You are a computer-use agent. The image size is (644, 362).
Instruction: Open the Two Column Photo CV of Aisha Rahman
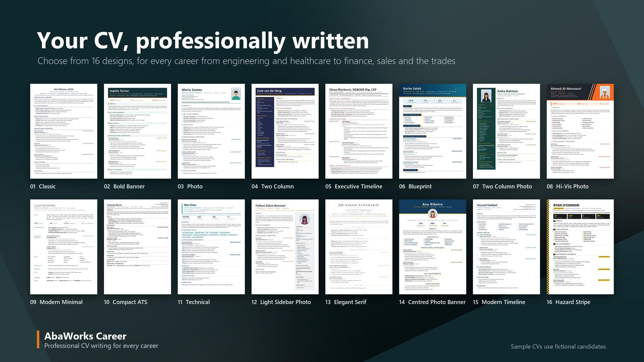point(506,131)
